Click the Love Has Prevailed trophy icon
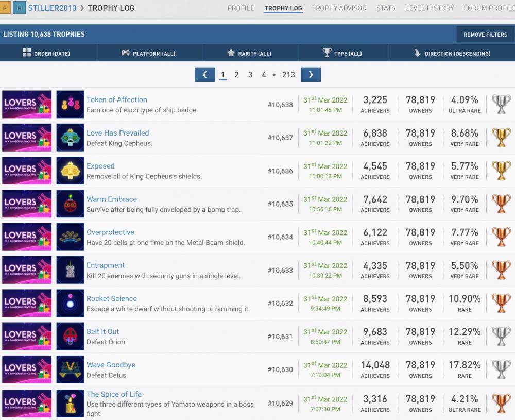This screenshot has width=515, height=420. click(x=70, y=138)
